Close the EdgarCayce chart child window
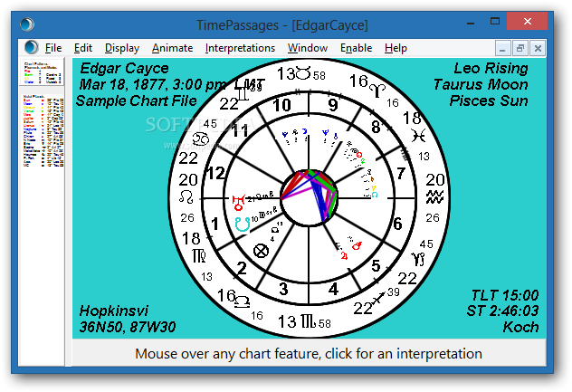This screenshot has height=392, width=572. click(538, 48)
